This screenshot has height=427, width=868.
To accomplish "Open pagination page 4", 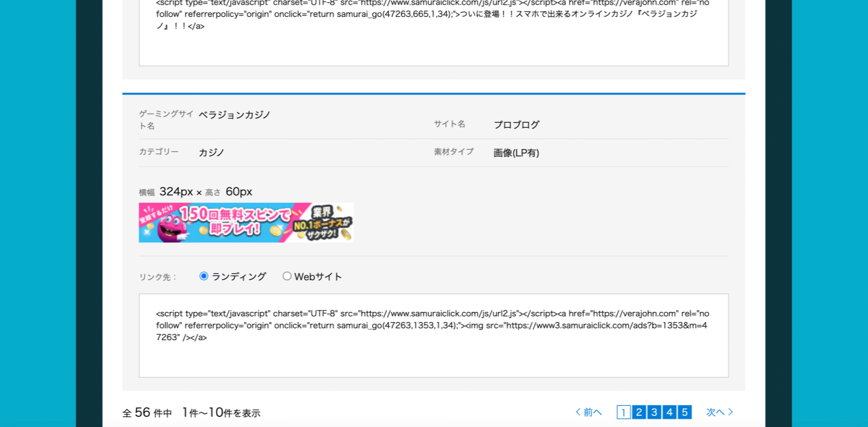I will (670, 412).
